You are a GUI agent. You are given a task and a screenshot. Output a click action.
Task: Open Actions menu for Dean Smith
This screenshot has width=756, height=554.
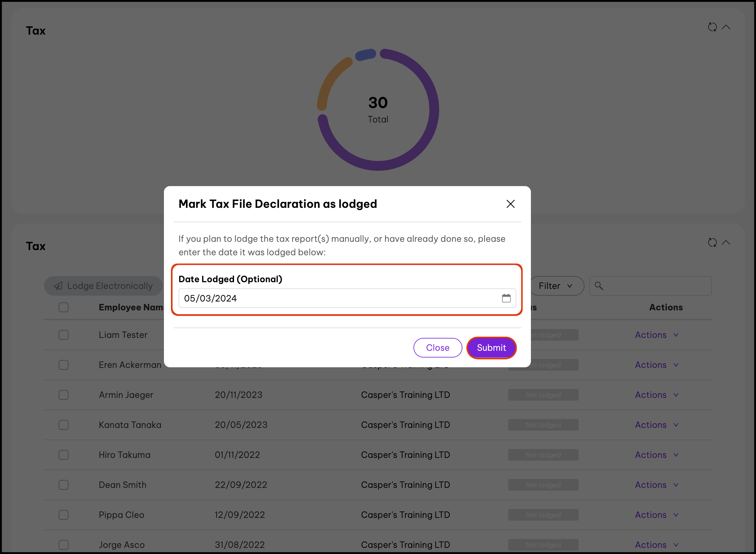[656, 485]
